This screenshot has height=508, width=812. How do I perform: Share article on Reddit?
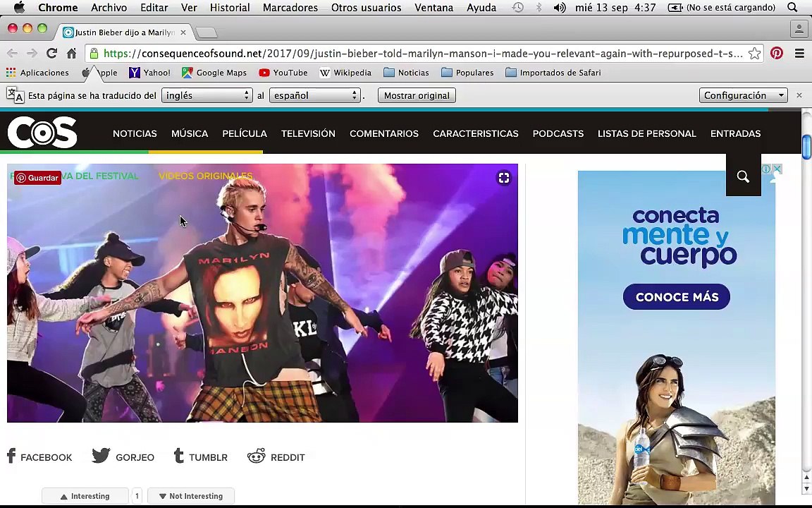[x=276, y=456]
